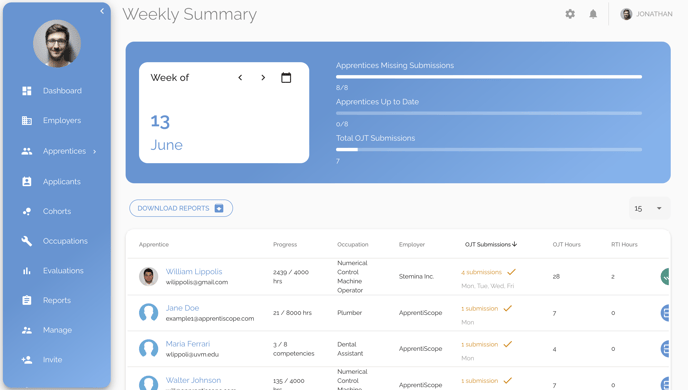
Task: Open Occupations wrench icon
Action: [x=27, y=241]
